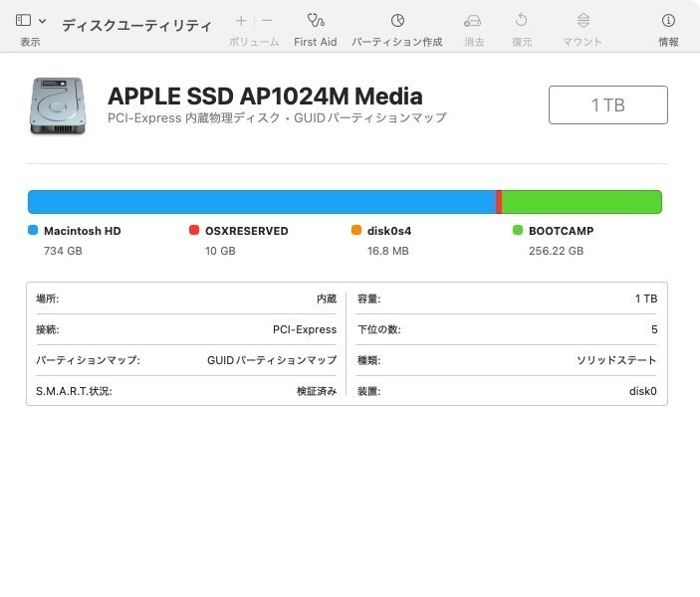This screenshot has height=597, width=700.
Task: Click the 表示 label
Action: pos(30,42)
